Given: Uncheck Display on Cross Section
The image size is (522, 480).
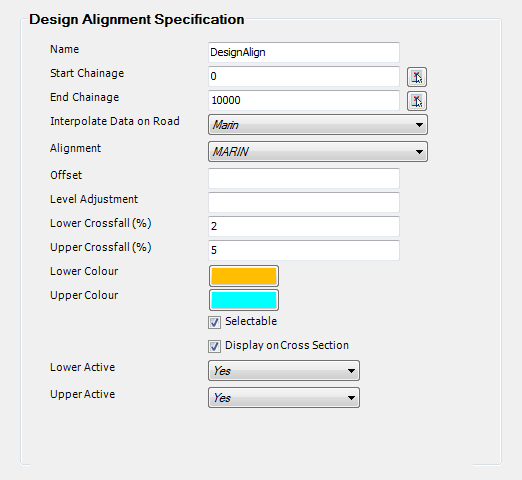Looking at the screenshot, I should point(214,346).
